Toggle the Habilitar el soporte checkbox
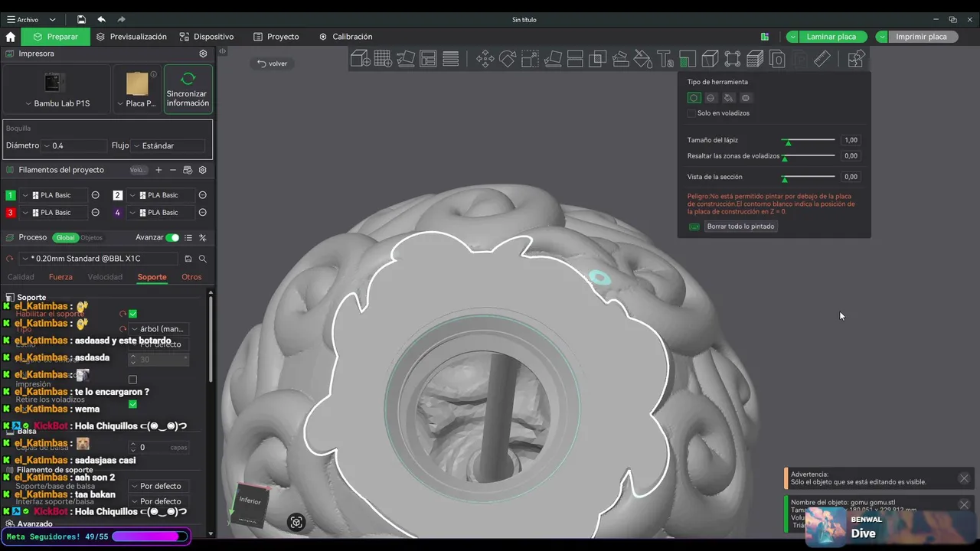Viewport: 980px width, 551px height. [x=132, y=314]
